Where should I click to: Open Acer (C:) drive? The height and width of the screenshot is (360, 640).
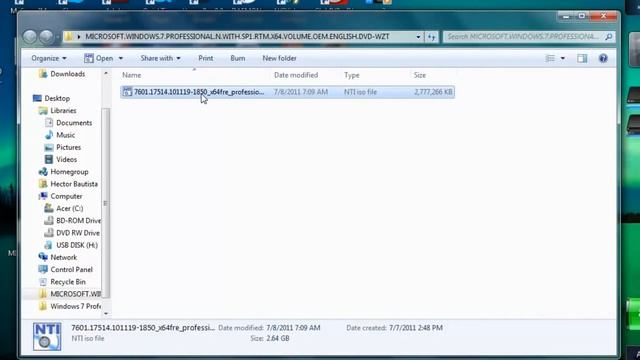[69, 209]
